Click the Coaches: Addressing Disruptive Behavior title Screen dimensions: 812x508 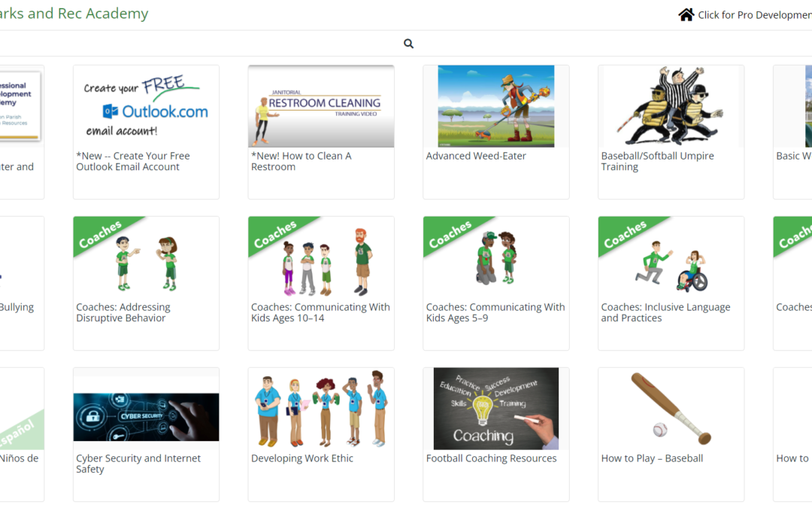click(x=123, y=312)
